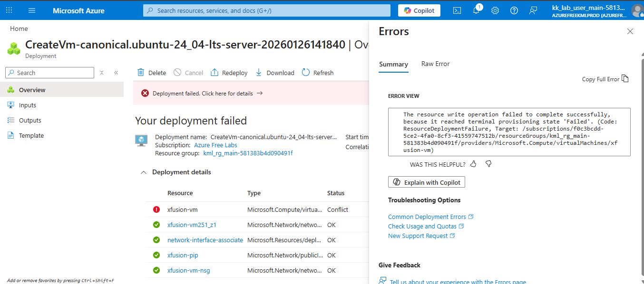The width and height of the screenshot is (644, 284).
Task: Click Explain with Copilot button
Action: 427,182
